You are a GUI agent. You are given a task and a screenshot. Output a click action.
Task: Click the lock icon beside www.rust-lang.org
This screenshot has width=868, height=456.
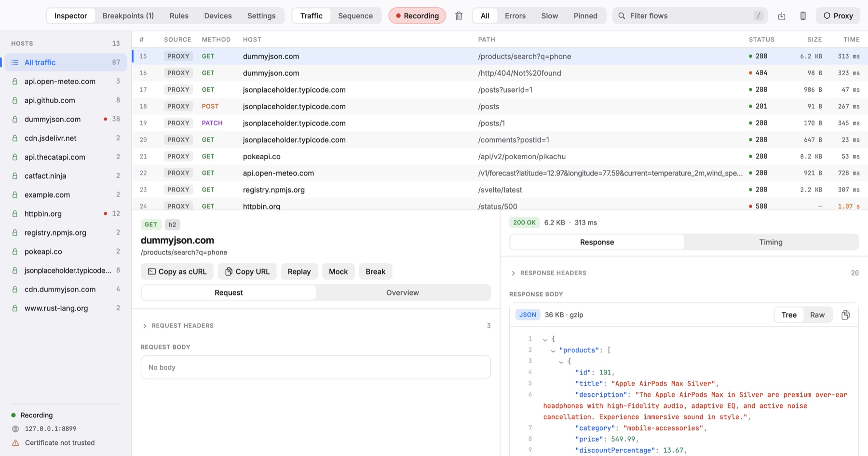click(x=15, y=308)
